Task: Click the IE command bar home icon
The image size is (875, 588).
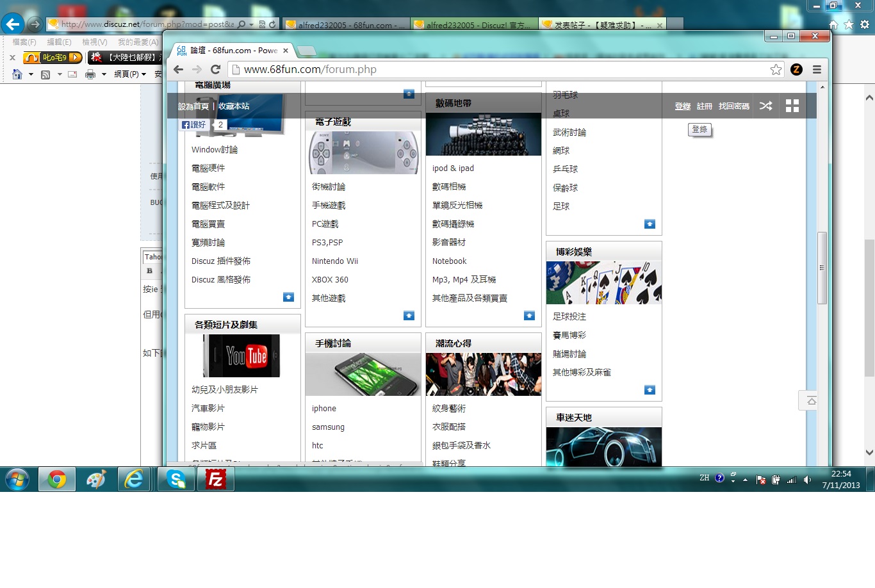Action: click(17, 74)
